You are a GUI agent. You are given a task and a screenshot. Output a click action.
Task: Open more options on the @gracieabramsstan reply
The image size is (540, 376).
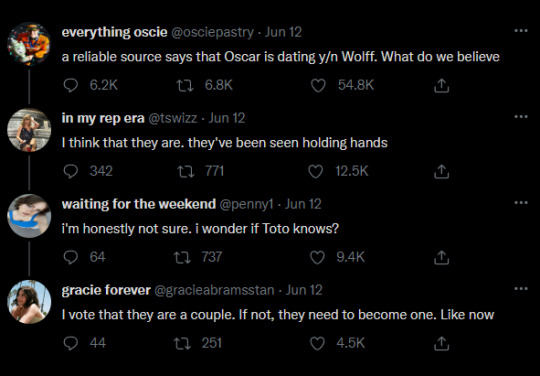coord(521,288)
